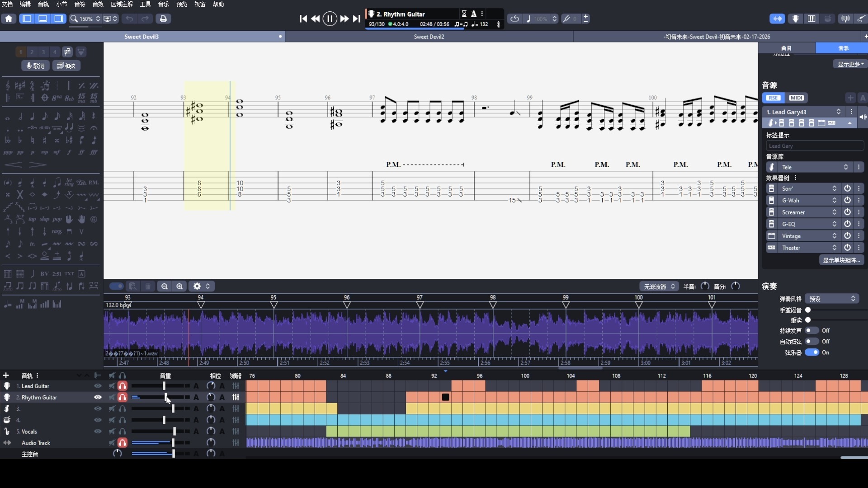Viewport: 868px width, 488px height.
Task: Zoom in the audio waveform
Action: pos(179,286)
